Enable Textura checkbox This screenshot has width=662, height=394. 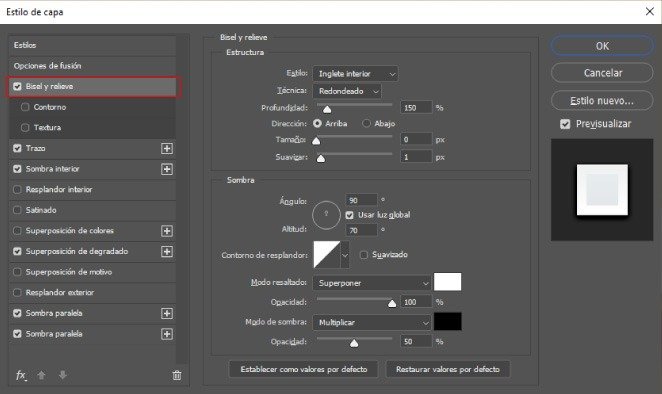(x=25, y=127)
